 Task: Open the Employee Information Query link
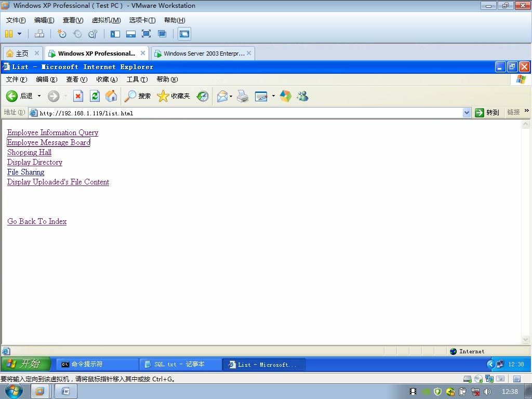(x=52, y=132)
